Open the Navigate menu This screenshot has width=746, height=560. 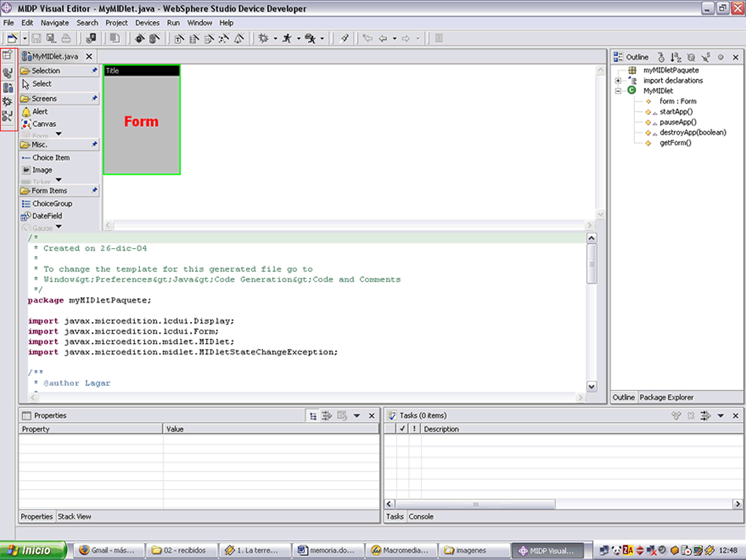pyautogui.click(x=54, y=22)
